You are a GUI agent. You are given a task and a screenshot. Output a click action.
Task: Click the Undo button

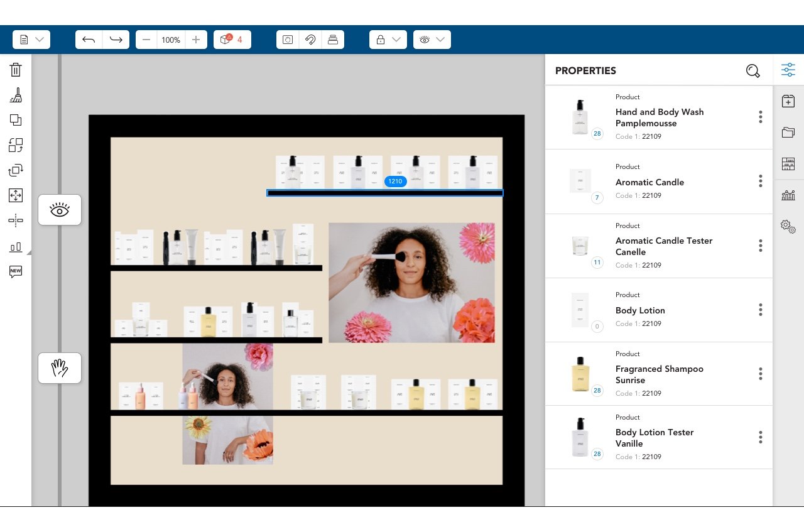(x=88, y=39)
